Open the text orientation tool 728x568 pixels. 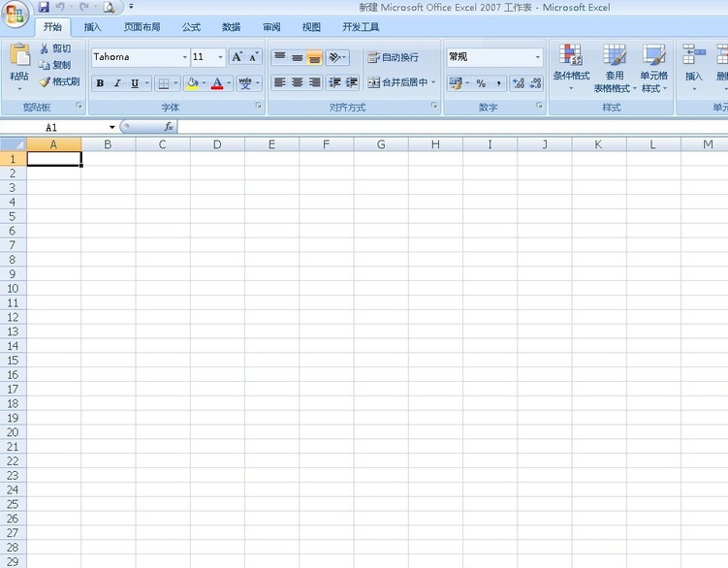click(x=337, y=57)
